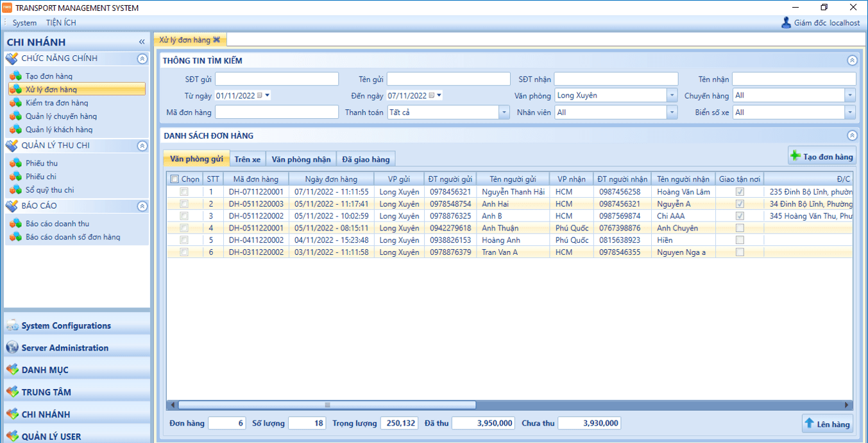Click the green Tạo đơn hàng button

(x=822, y=156)
